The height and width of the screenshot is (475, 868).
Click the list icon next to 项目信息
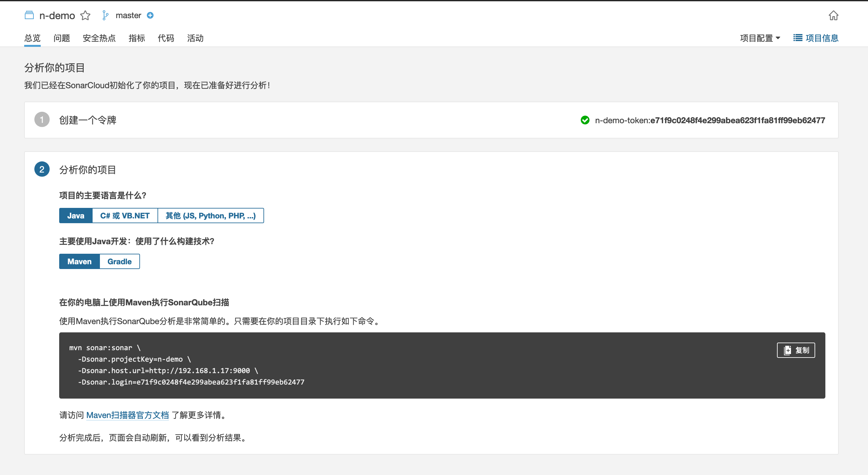tap(798, 38)
